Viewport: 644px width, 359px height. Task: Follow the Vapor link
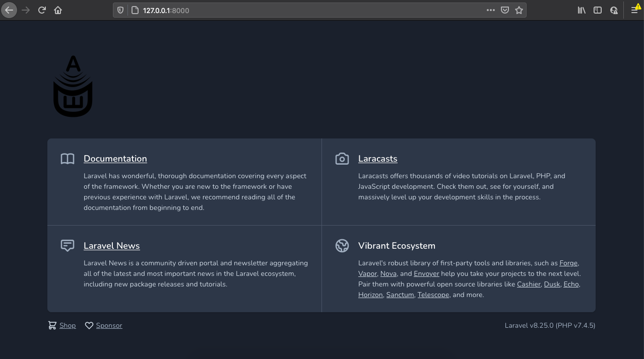367,273
